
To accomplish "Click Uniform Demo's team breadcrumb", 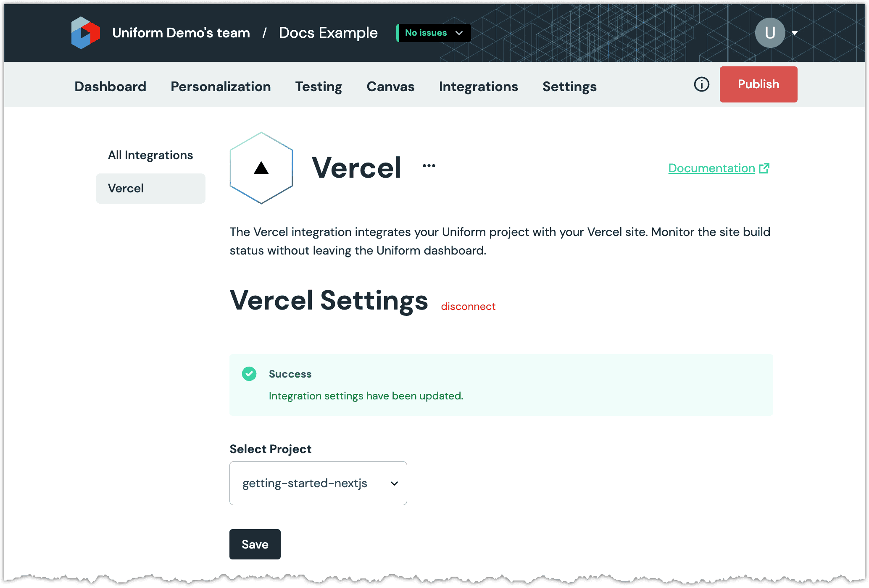I will click(x=181, y=33).
